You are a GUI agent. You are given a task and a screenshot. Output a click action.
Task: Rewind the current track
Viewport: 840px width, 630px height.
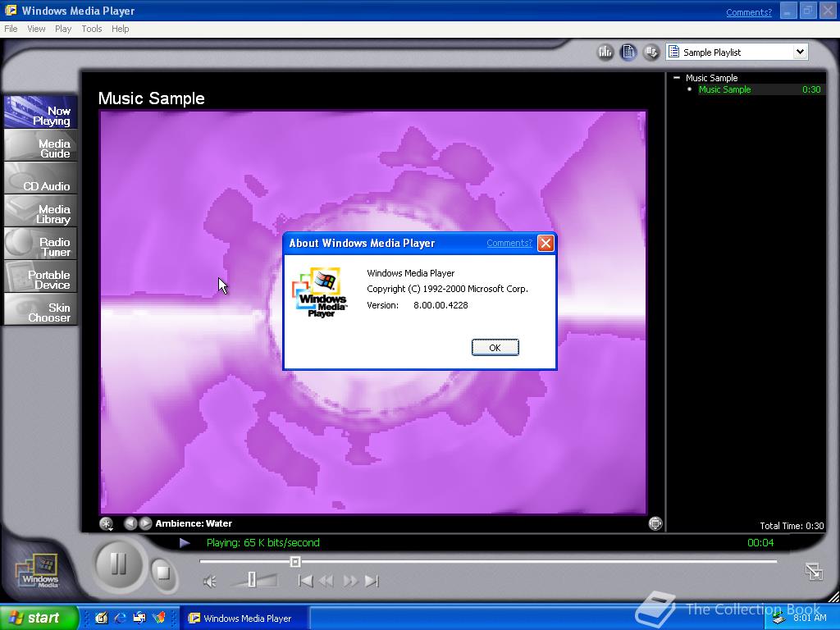point(326,581)
